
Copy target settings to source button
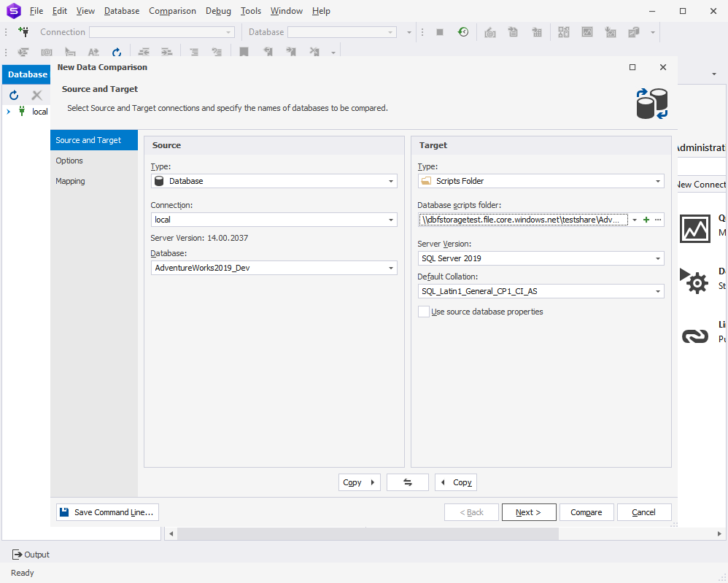pyautogui.click(x=455, y=482)
